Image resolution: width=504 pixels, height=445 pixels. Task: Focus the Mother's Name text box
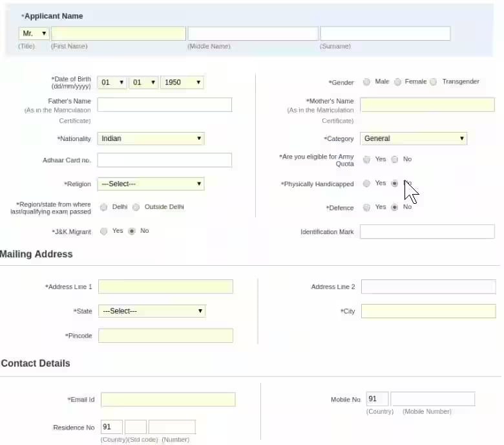point(426,105)
